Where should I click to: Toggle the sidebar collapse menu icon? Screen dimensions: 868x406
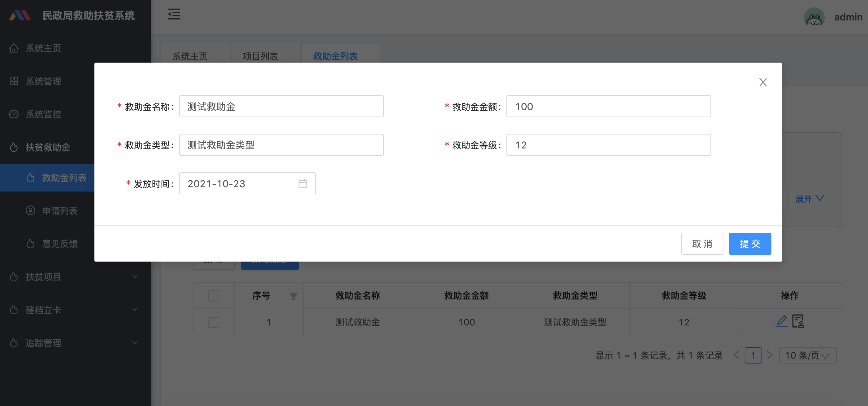[174, 14]
